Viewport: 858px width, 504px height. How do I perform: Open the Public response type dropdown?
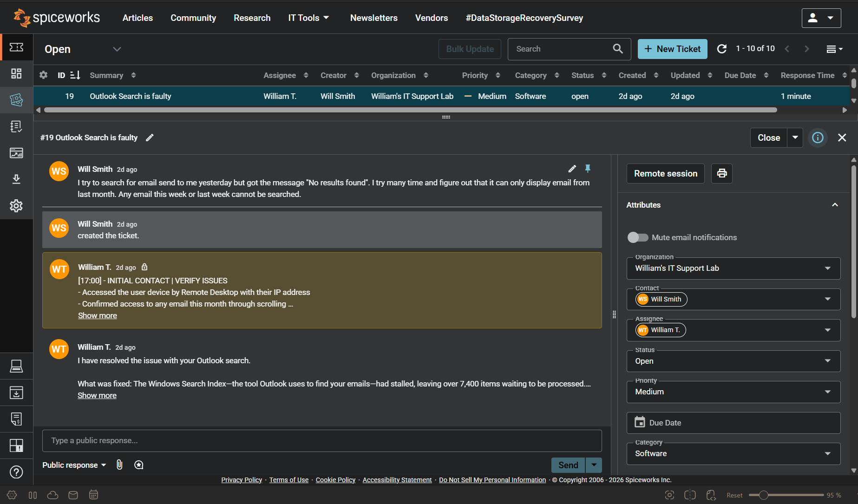point(74,465)
